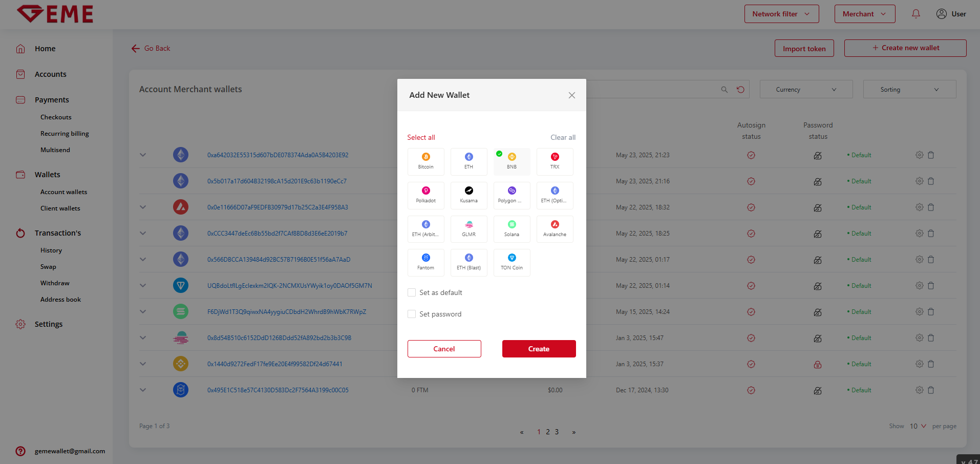Click the Select all link

click(421, 137)
